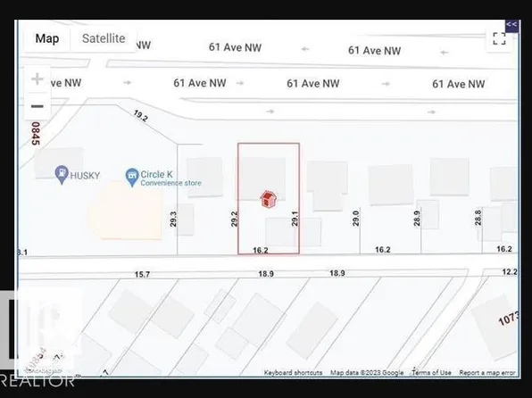532x398 pixels.
Task: Click the 29.2 lot depth label
Action: click(x=234, y=219)
